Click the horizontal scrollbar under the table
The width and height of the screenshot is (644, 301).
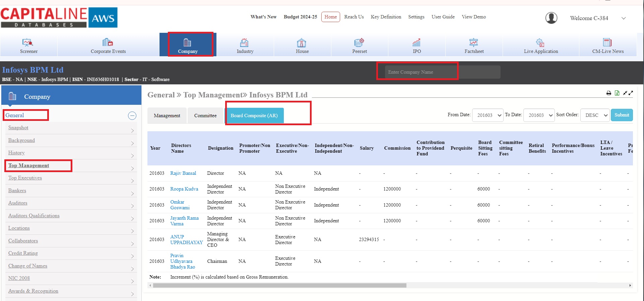click(x=279, y=286)
